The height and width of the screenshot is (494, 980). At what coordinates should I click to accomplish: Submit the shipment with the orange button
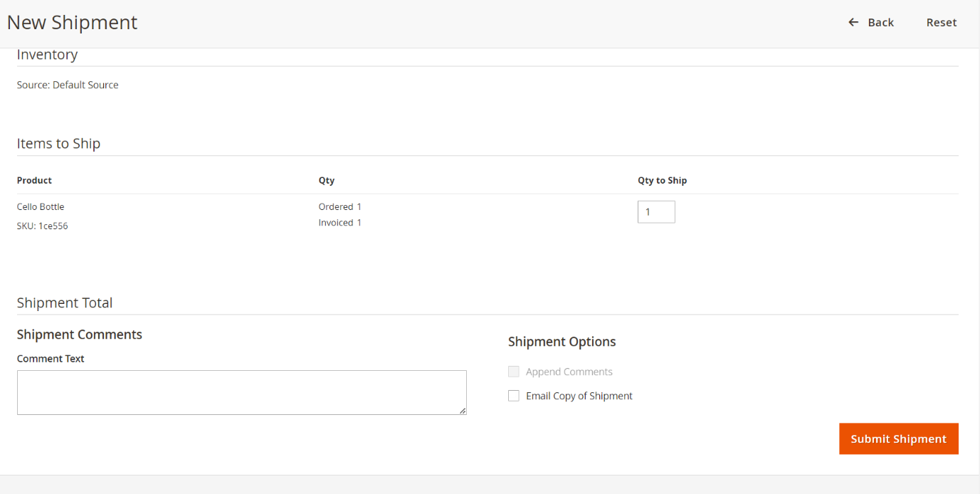(x=898, y=438)
